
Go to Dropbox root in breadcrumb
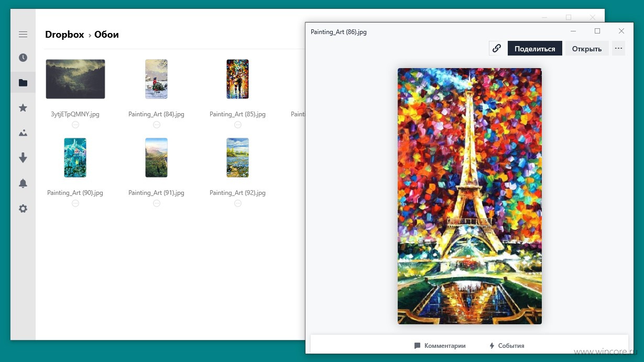click(64, 35)
